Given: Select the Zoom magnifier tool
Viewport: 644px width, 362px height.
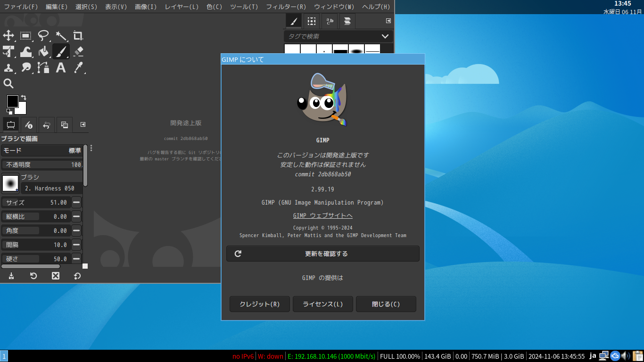Looking at the screenshot, I should [8, 83].
